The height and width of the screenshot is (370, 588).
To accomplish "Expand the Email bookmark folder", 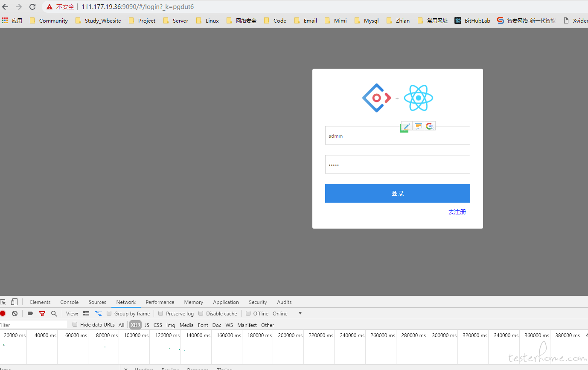I will click(x=306, y=20).
